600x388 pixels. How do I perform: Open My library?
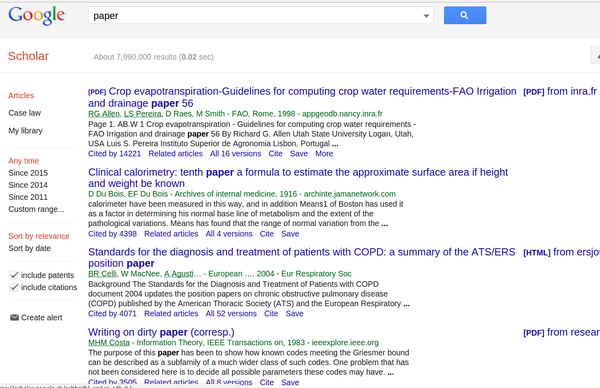click(x=26, y=130)
